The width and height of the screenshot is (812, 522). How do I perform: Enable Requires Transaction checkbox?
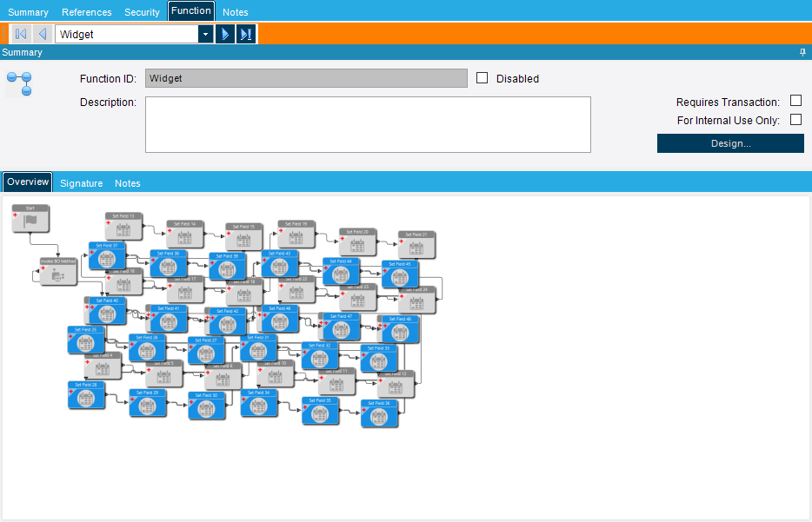(796, 101)
